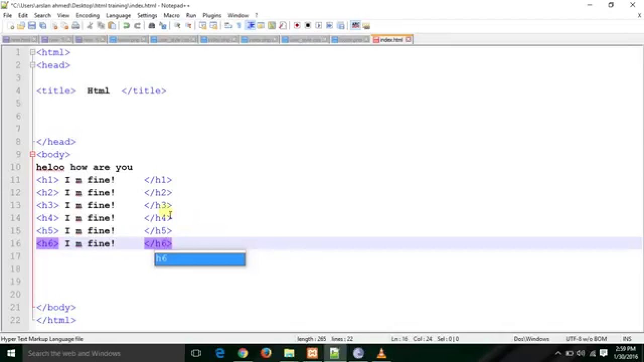Click the Print toolbar icon
Viewport: 644px width, 362px height.
point(76,26)
